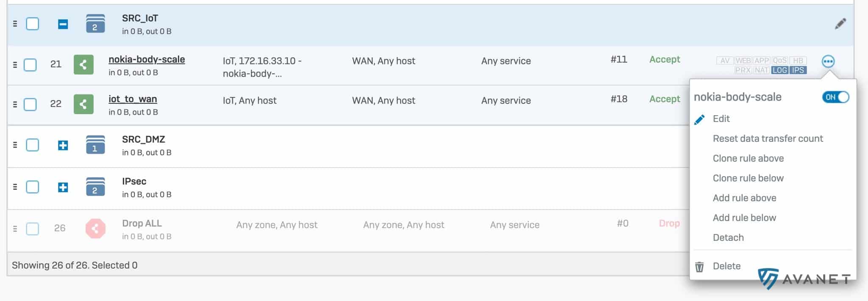
Task: Select Detach in the context menu
Action: pyautogui.click(x=728, y=237)
